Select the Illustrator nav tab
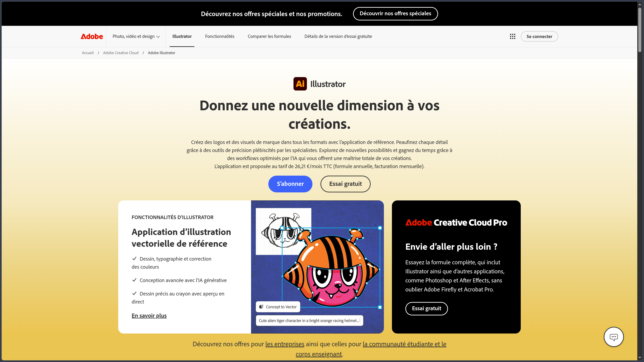The image size is (644, 362). [x=182, y=37]
